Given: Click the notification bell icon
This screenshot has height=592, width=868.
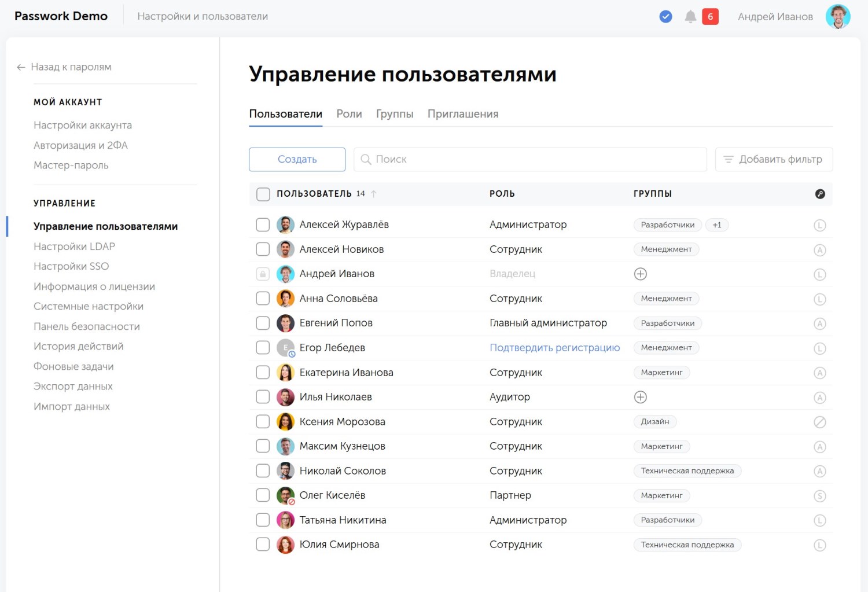Looking at the screenshot, I should 690,17.
